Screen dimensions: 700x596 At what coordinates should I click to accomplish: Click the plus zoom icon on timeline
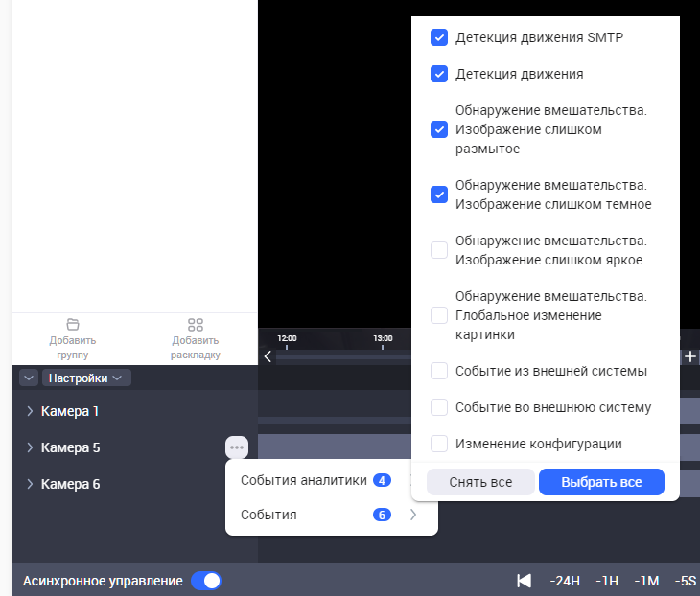[689, 356]
